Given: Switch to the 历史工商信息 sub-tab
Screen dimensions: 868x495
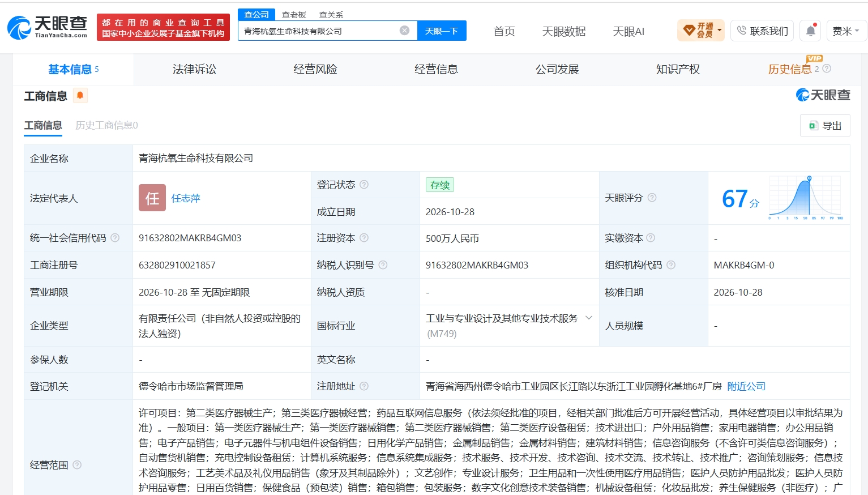Looking at the screenshot, I should [106, 125].
